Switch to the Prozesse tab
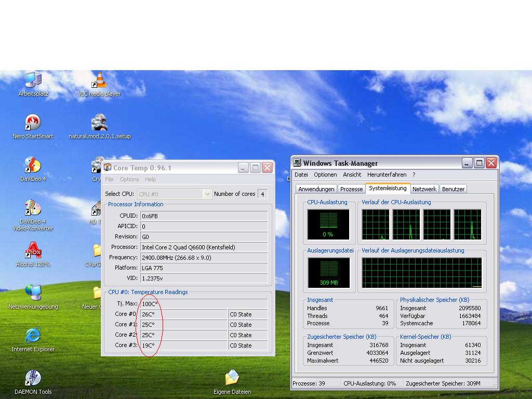The width and height of the screenshot is (532, 399). 352,189
